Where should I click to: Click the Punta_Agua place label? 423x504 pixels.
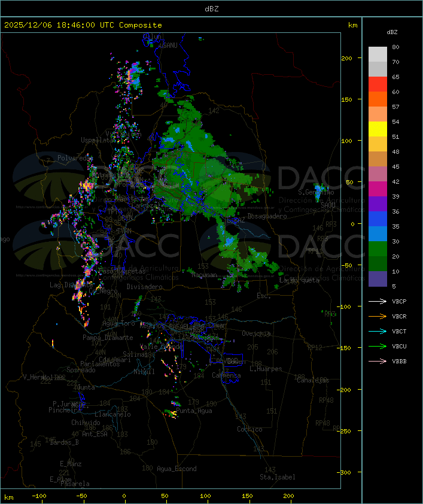[x=194, y=411]
